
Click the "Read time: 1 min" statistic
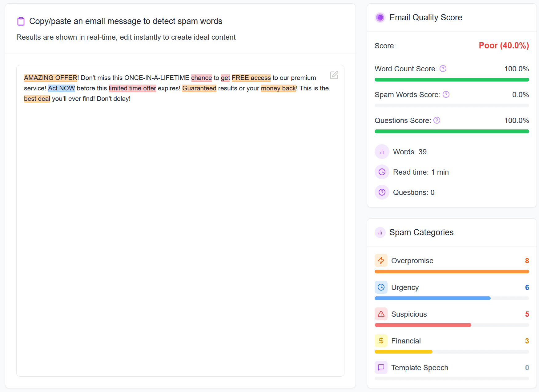(x=421, y=172)
